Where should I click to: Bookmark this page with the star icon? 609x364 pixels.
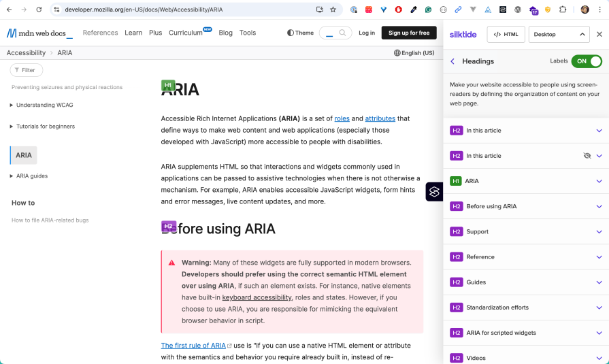pyautogui.click(x=333, y=10)
